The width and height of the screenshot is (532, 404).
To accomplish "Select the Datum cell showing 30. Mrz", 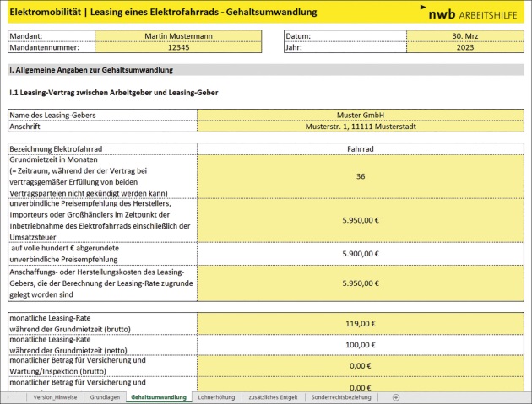I will [466, 36].
